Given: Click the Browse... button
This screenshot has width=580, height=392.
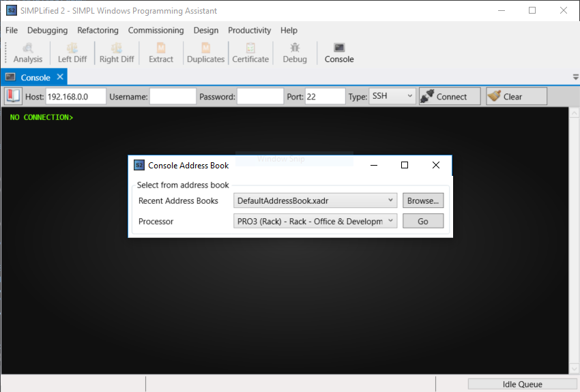Looking at the screenshot, I should pos(423,200).
